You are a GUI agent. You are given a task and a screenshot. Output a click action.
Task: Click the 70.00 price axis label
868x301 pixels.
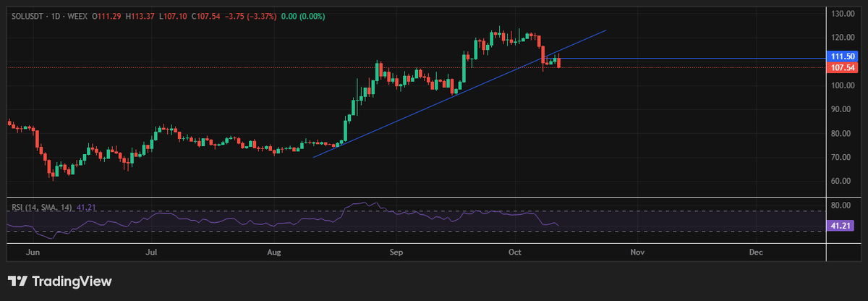coord(841,158)
